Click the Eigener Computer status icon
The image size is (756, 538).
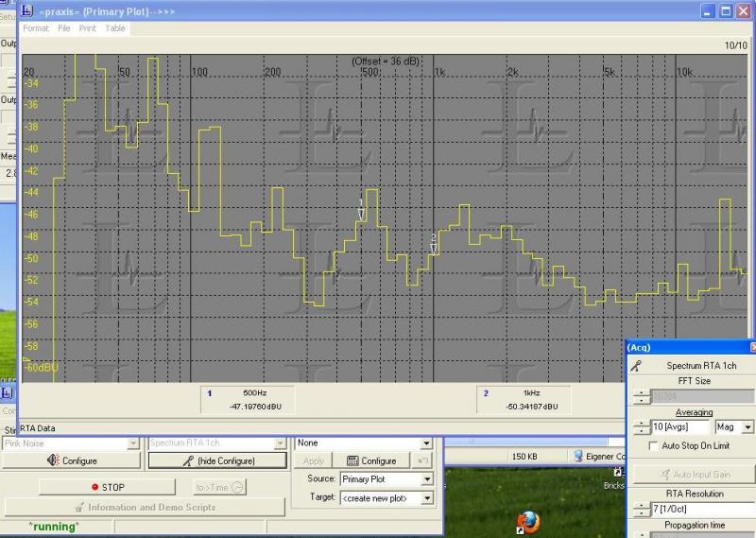578,456
